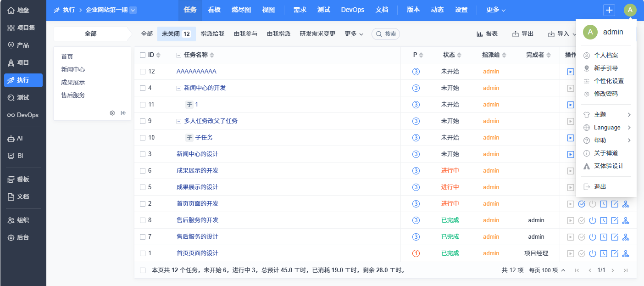Click the 搜索 search box
Image resolution: width=644 pixels, height=286 pixels.
[x=386, y=34]
